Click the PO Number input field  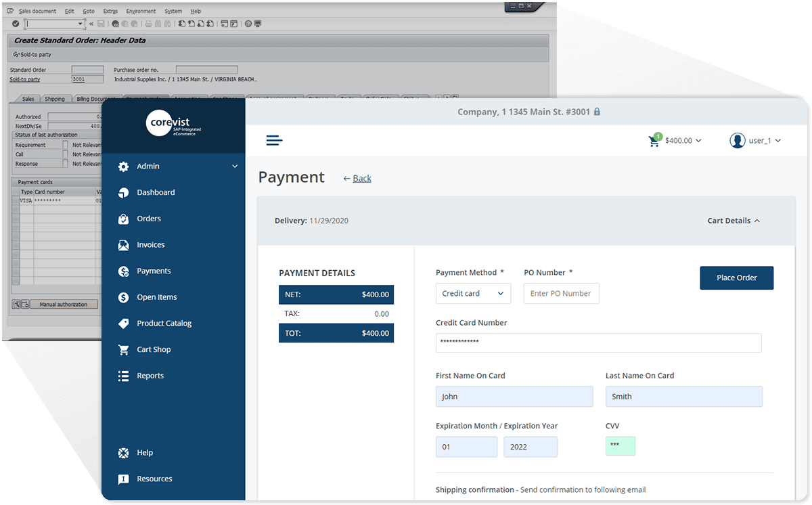pos(562,293)
